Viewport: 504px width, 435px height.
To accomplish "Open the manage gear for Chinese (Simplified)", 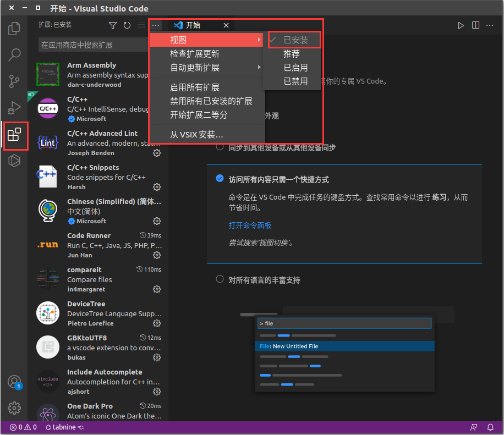I will tap(157, 221).
